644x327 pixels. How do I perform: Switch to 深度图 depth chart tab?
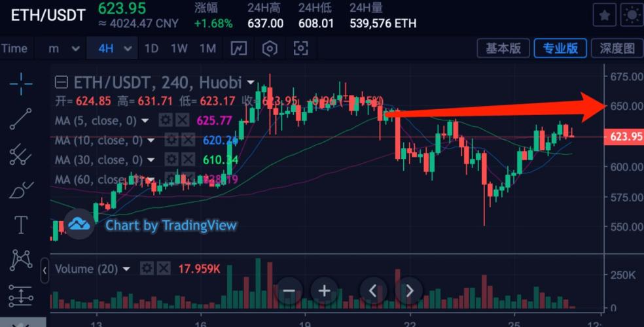(x=617, y=48)
